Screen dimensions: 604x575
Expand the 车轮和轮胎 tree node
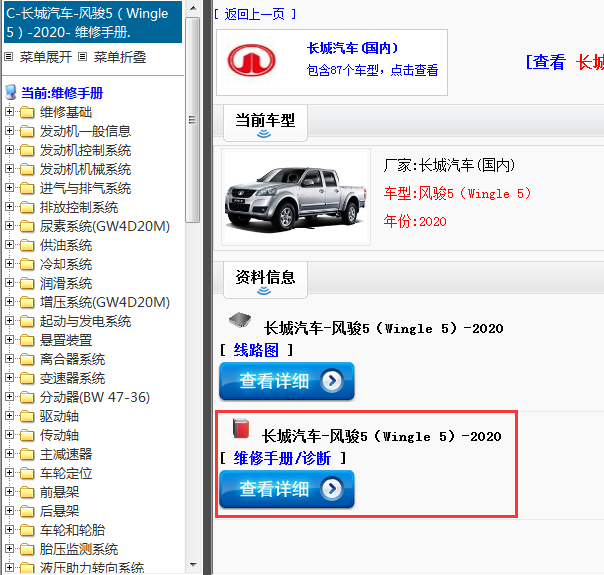(x=9, y=530)
